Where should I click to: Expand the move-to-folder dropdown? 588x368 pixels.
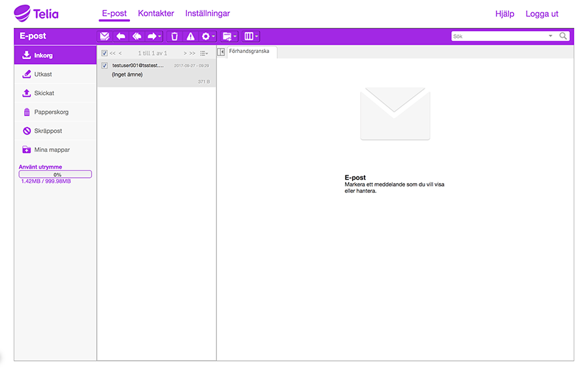click(229, 37)
